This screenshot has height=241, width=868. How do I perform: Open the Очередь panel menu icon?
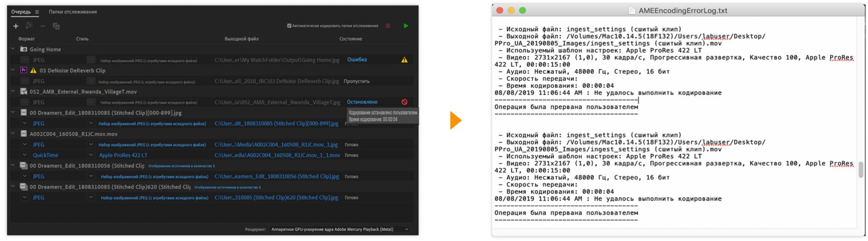(x=37, y=12)
